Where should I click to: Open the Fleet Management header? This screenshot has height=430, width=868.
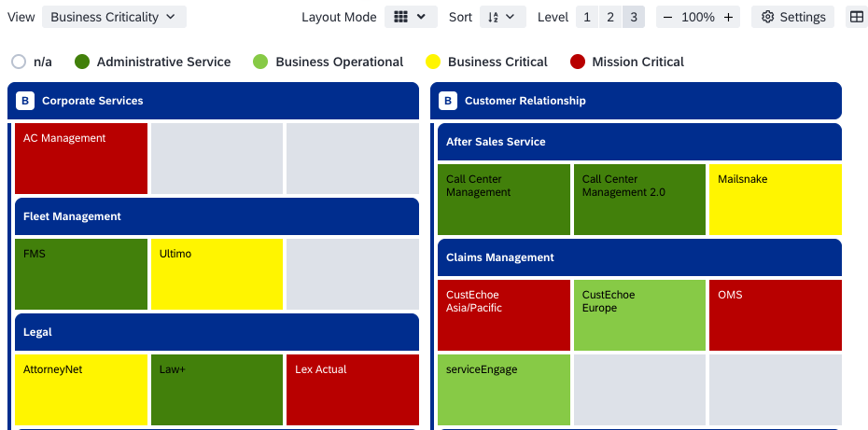[x=217, y=216]
